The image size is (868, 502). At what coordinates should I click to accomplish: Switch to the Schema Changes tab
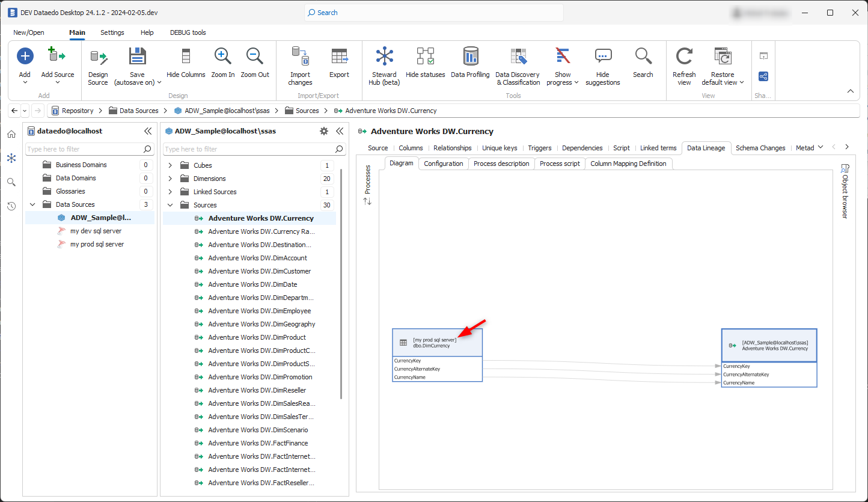click(760, 148)
